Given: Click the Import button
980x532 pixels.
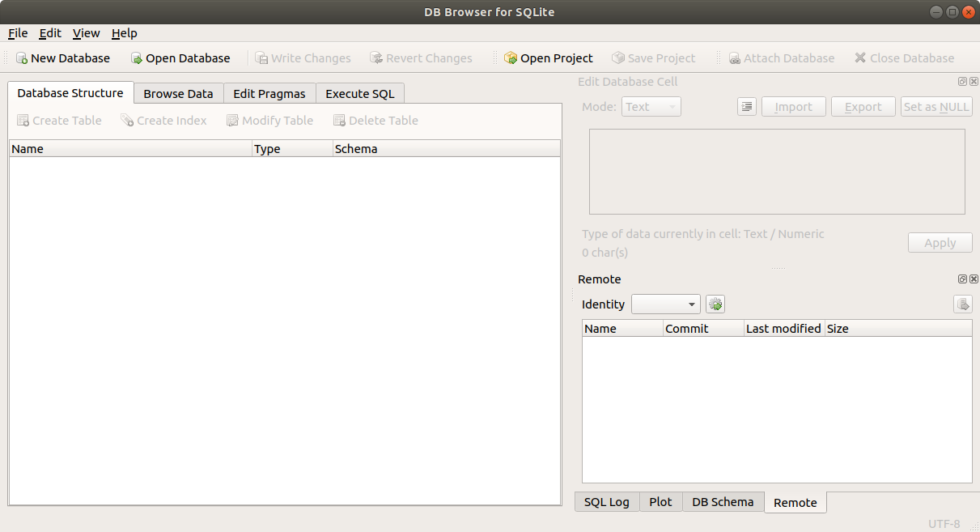Looking at the screenshot, I should (793, 107).
